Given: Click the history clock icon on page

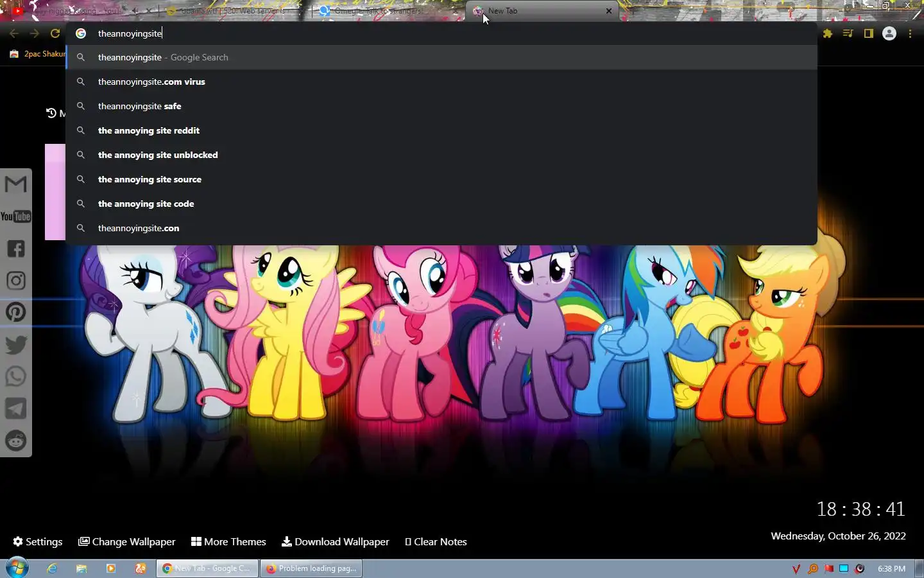Looking at the screenshot, I should click(51, 113).
